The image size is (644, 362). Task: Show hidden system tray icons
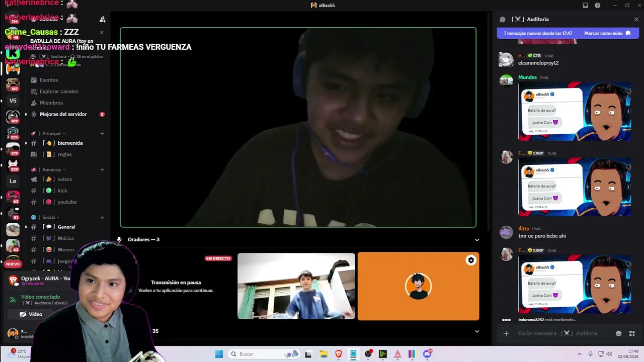580,354
